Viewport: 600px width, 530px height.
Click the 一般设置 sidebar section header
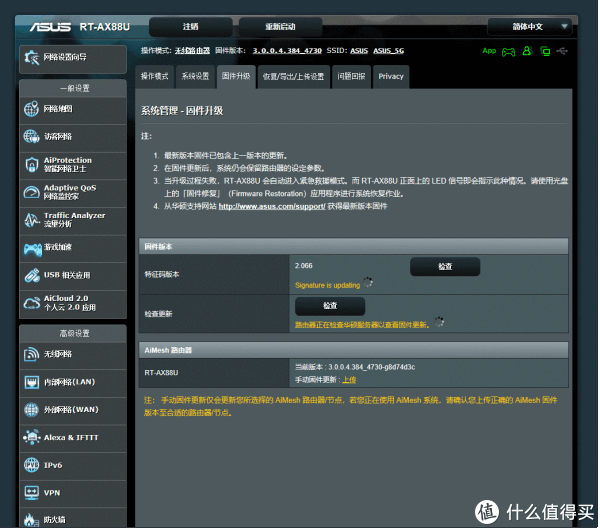tap(73, 89)
